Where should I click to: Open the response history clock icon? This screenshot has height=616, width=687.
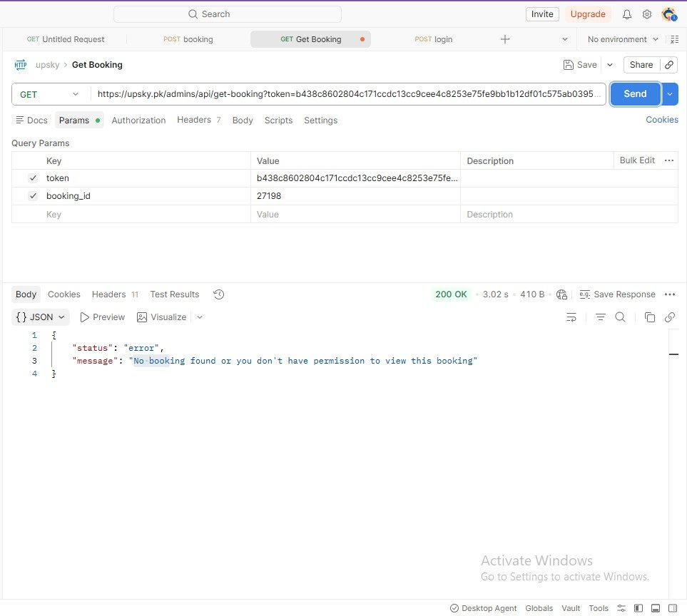(218, 294)
